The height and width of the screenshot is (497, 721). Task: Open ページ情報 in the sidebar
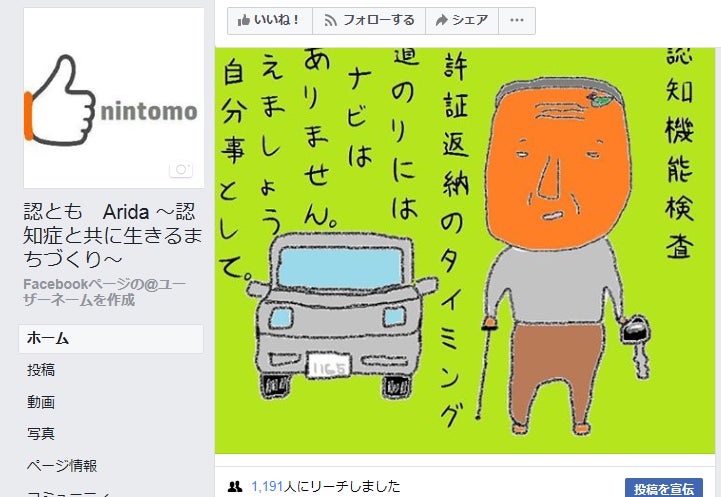[x=62, y=466]
